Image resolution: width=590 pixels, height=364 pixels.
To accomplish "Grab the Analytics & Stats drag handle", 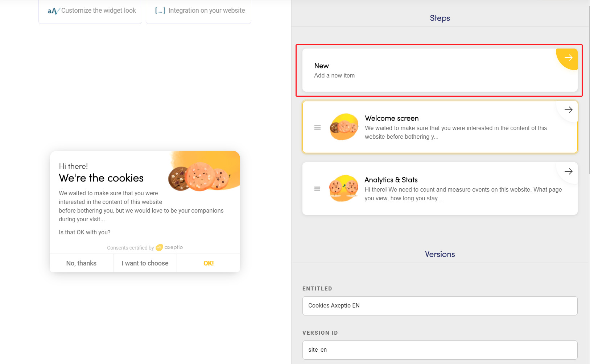I will [x=317, y=189].
